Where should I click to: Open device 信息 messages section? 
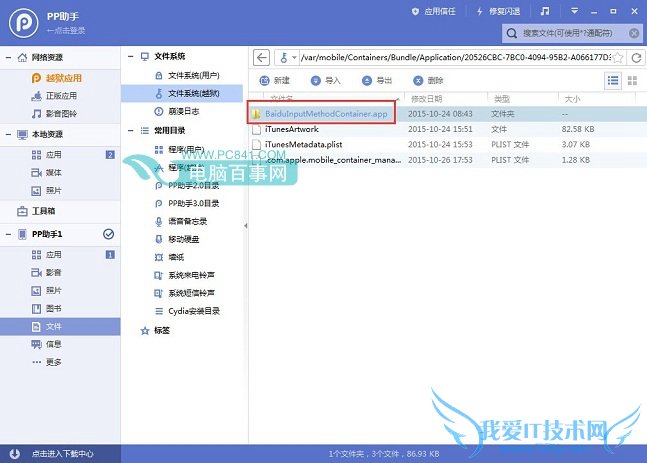47,344
